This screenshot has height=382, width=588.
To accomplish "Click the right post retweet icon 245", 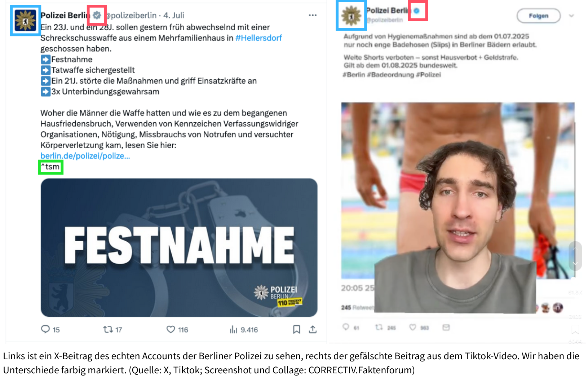I will (379, 327).
